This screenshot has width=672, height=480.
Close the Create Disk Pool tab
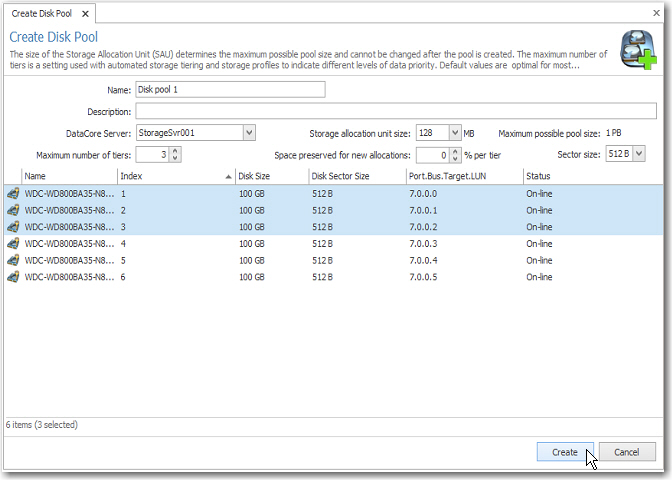click(85, 14)
